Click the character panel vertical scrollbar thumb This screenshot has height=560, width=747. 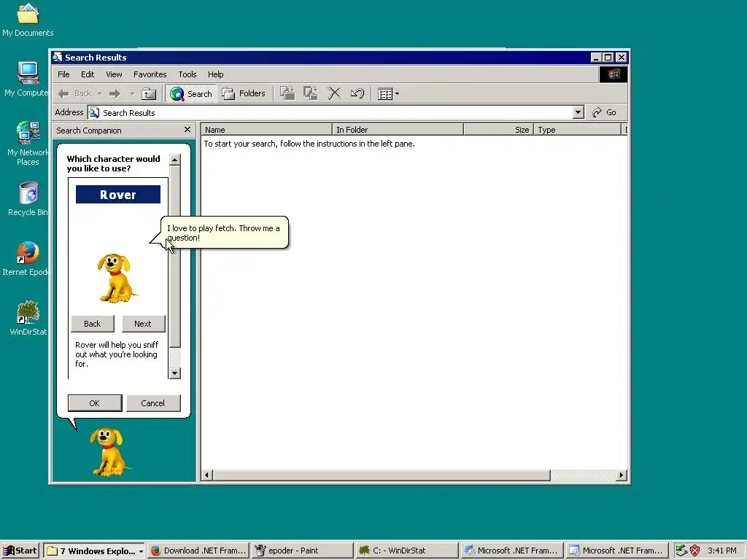pyautogui.click(x=175, y=256)
